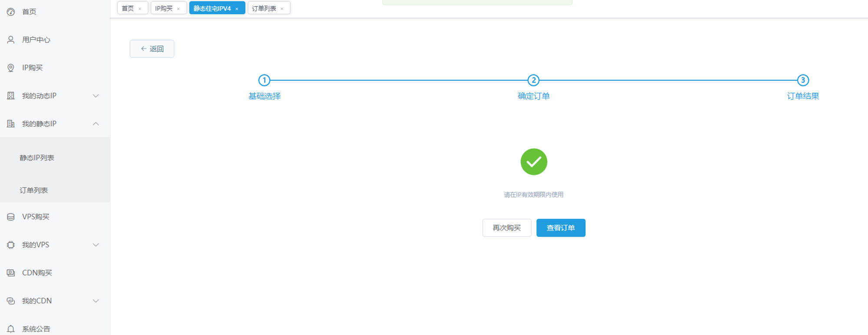
Task: Click the VPS购买 database icon
Action: tap(11, 217)
